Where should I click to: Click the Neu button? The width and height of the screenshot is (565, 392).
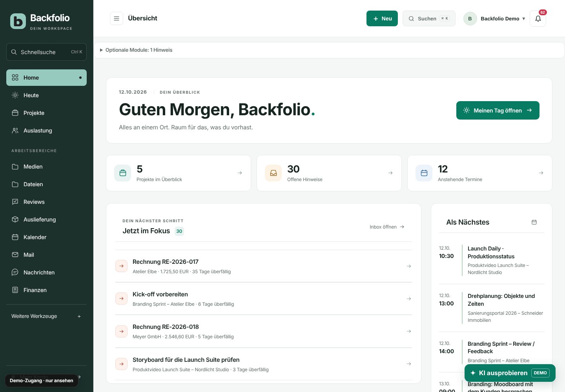point(382,18)
